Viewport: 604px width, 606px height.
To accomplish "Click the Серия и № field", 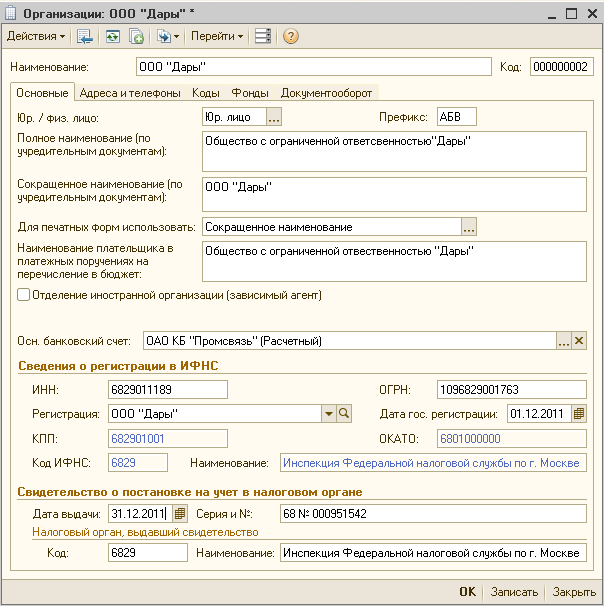I will coord(433,514).
